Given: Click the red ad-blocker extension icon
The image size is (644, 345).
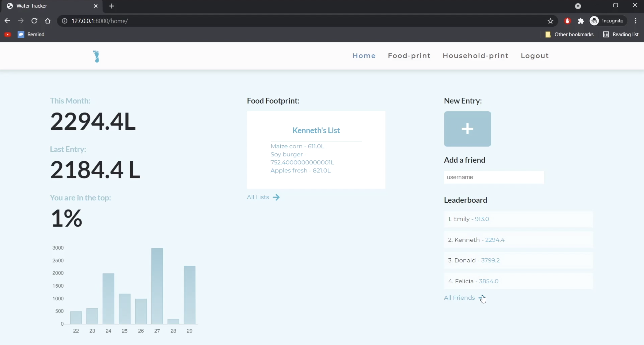Looking at the screenshot, I should 568,21.
